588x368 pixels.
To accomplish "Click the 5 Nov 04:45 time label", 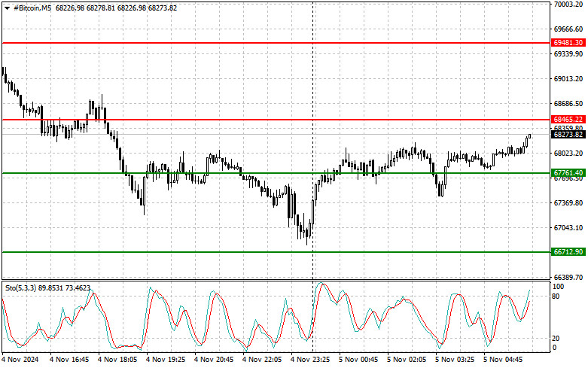I will [x=505, y=360].
